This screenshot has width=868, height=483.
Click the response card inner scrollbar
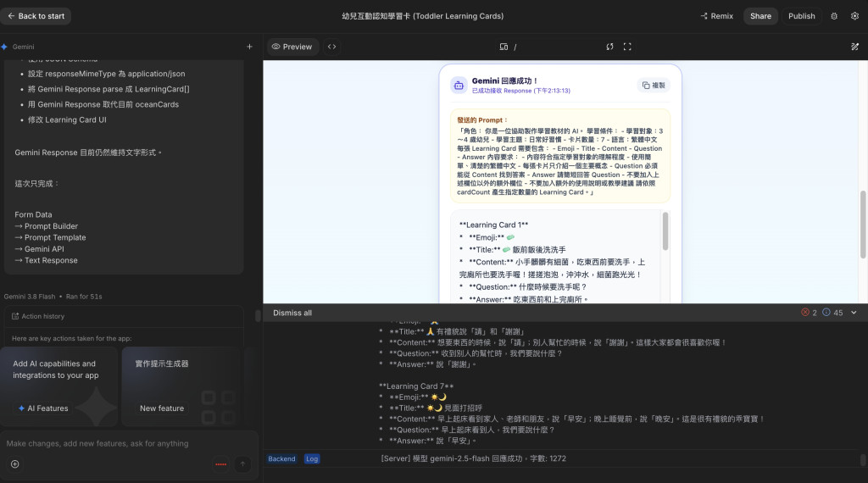665,230
